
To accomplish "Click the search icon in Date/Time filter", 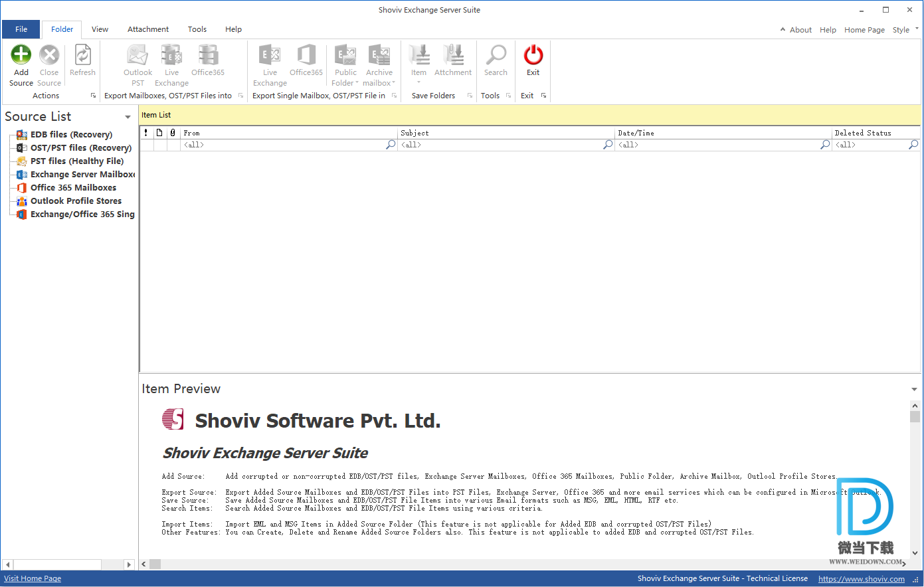I will [x=825, y=144].
